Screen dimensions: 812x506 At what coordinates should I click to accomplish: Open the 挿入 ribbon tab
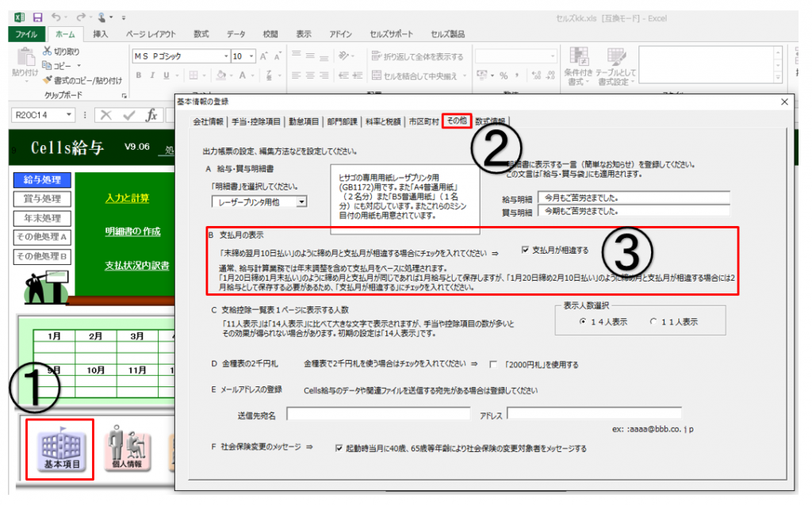[x=101, y=35]
